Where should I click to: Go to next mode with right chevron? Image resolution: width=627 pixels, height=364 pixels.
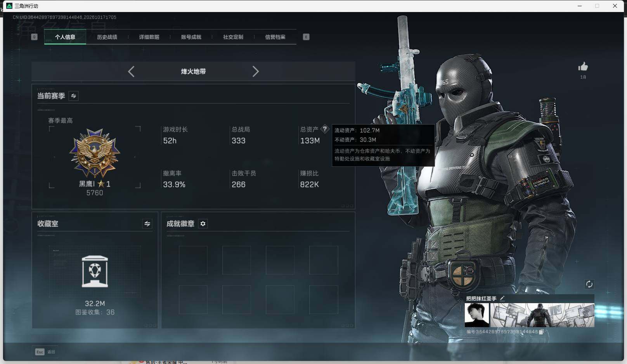coord(255,71)
